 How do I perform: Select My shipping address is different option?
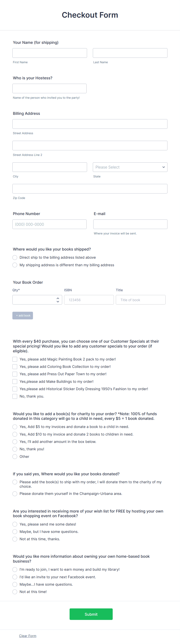pos(15,265)
